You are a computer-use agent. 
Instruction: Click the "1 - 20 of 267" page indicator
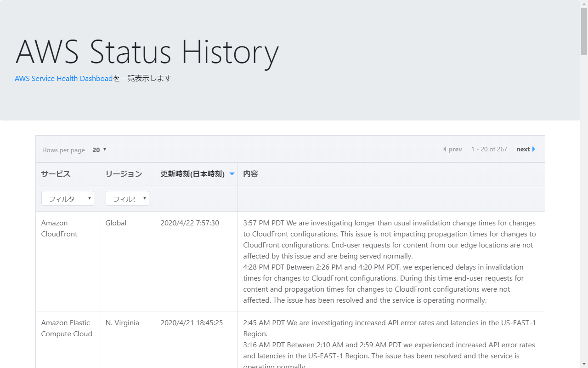click(489, 149)
